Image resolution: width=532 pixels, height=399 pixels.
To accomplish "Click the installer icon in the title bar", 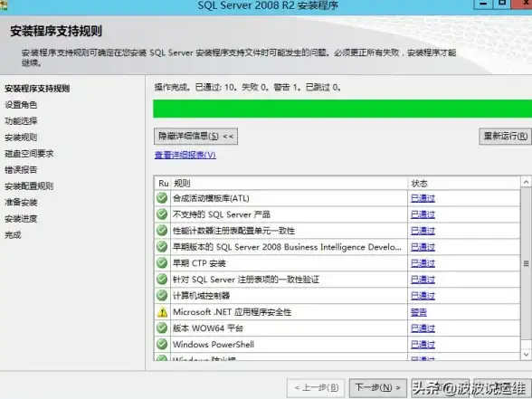I will pos(3,5).
